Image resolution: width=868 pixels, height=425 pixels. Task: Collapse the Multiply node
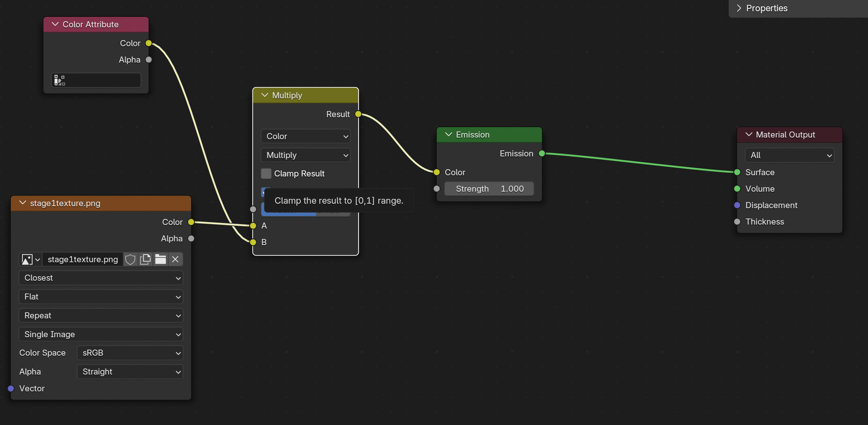tap(265, 95)
